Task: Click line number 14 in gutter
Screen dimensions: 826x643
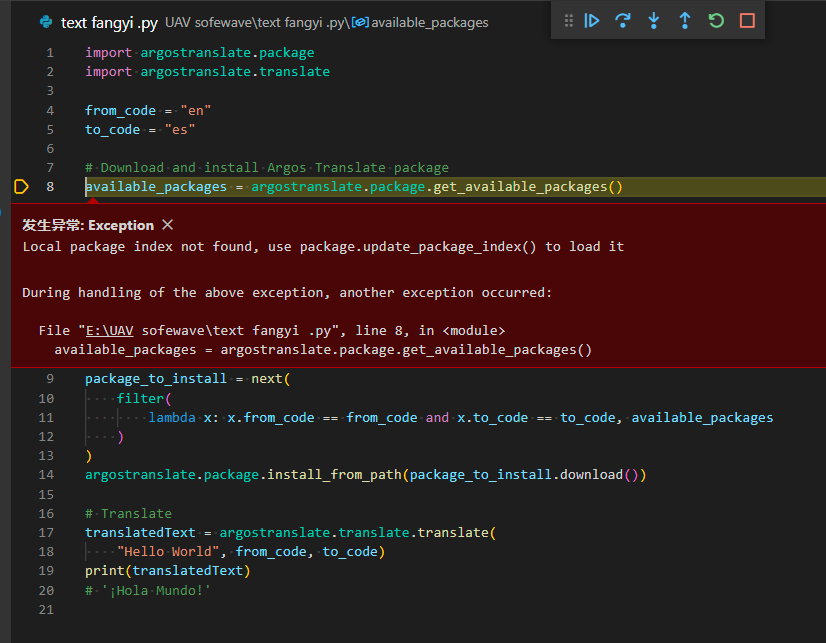Action: [x=46, y=474]
